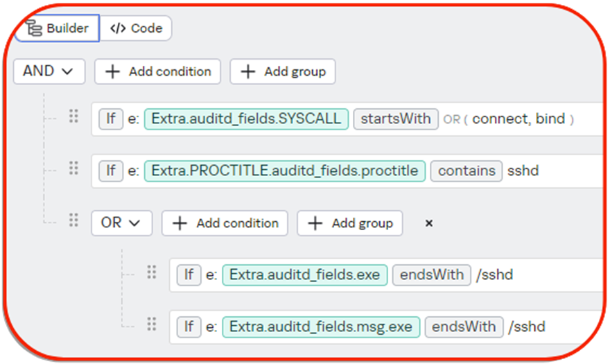This screenshot has width=610, height=364.
Task: Grab drag handle of auditd_fields.exe condition
Action: pos(151,272)
